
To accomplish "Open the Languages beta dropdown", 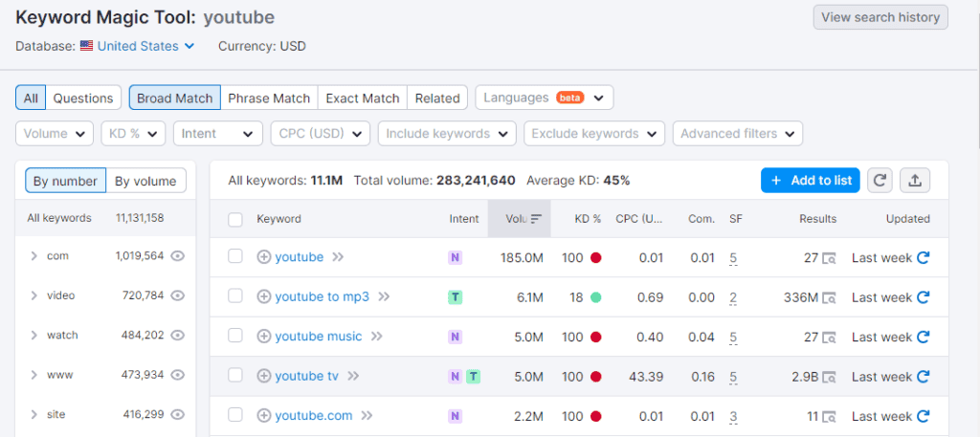I will point(545,98).
